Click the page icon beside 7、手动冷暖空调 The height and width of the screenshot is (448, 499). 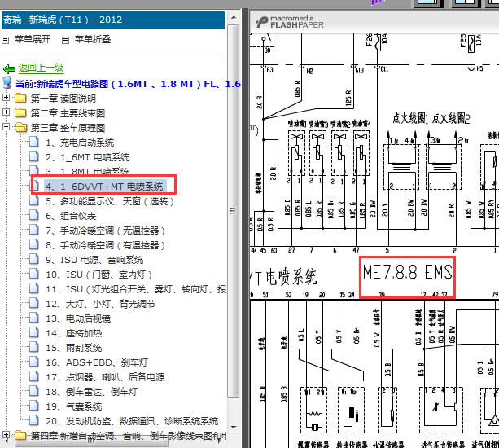point(34,230)
